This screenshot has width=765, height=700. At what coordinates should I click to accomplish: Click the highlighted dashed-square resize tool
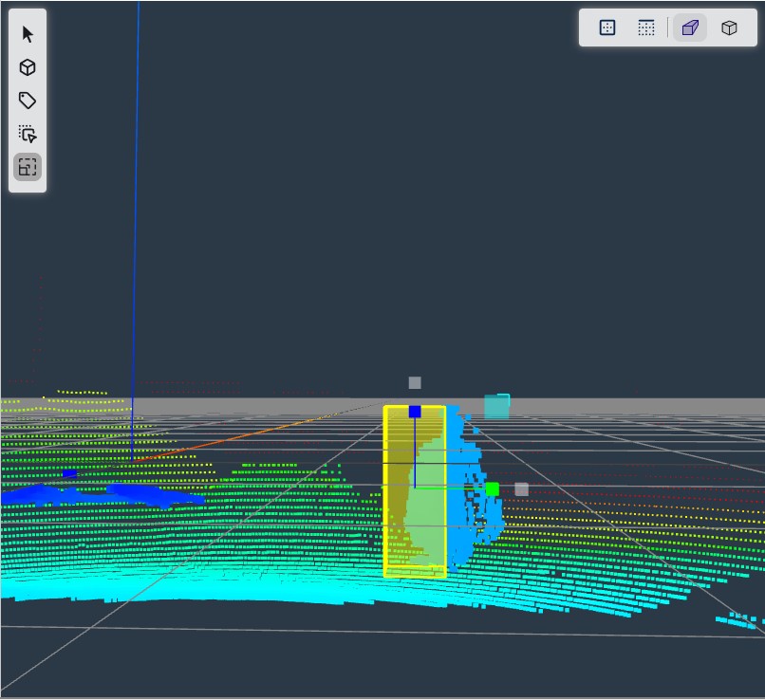pyautogui.click(x=28, y=168)
